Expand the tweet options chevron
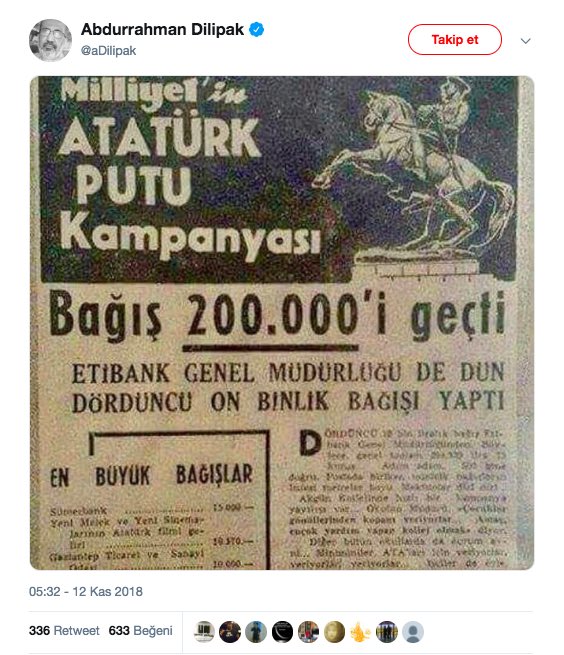The height and width of the screenshot is (655, 564). pos(526,41)
